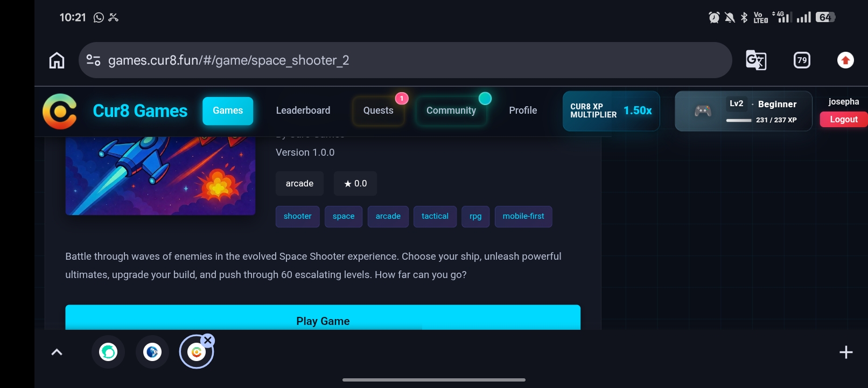868x388 pixels.
Task: Click the game description paragraph
Action: (313, 266)
